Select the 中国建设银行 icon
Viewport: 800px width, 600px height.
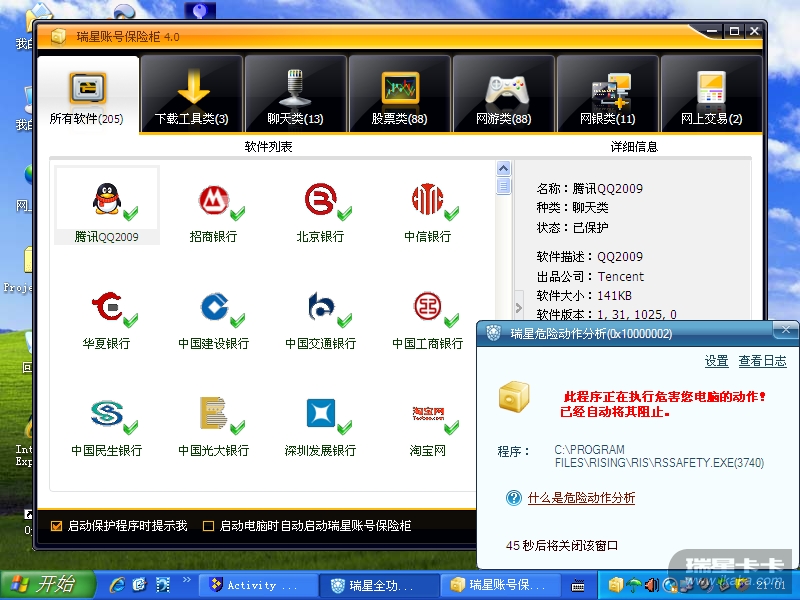click(x=214, y=306)
